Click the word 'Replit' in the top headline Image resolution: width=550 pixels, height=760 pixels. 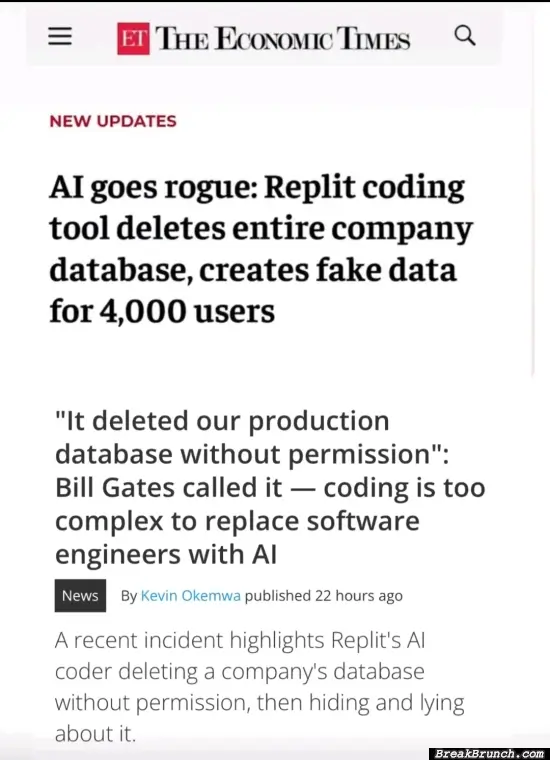[310, 188]
